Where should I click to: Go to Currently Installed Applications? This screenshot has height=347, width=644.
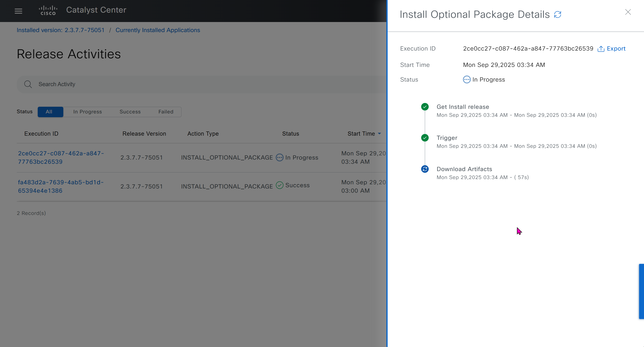tap(157, 30)
